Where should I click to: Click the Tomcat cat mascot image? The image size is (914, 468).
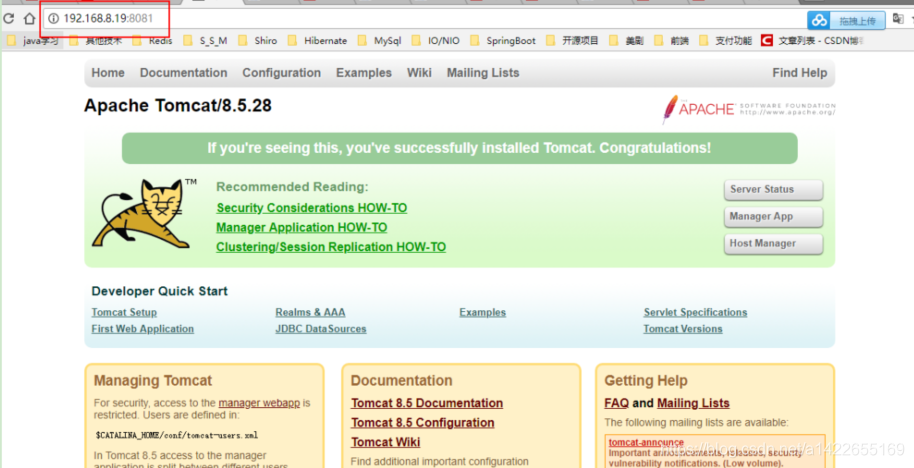(x=144, y=213)
